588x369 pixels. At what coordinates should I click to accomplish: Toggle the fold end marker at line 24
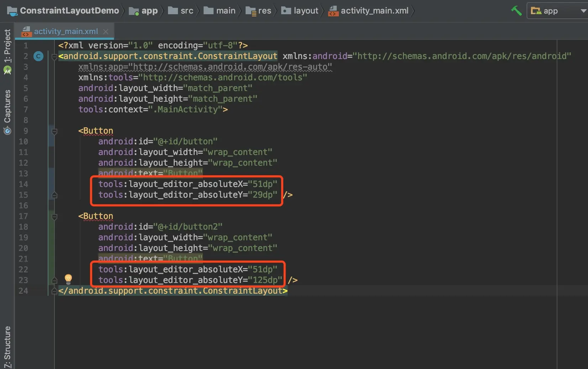click(54, 291)
